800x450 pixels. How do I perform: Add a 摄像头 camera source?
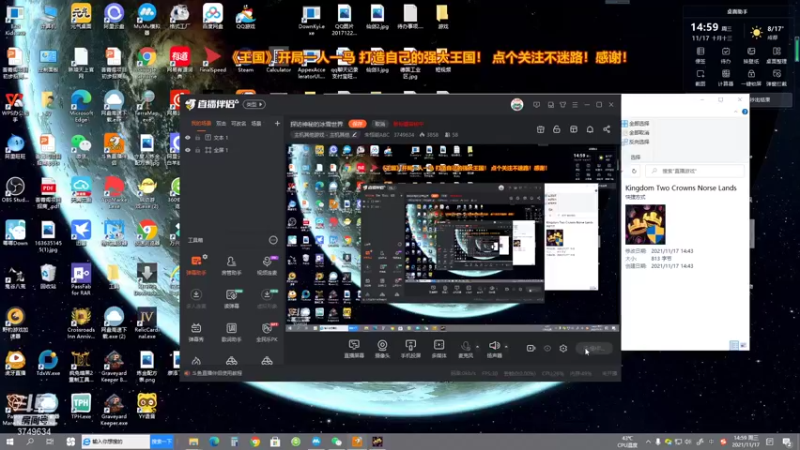(x=382, y=349)
